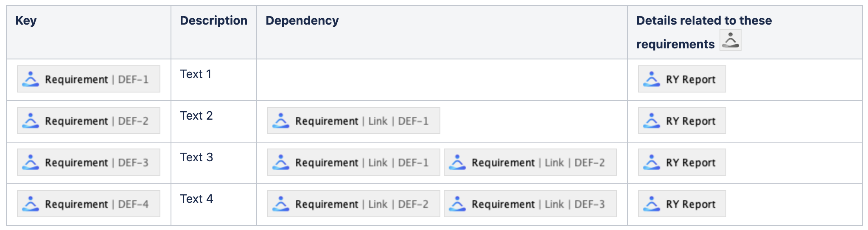
Task: Click the Link DEF-3 chip icon in the Text 4 row
Action: [x=457, y=204]
